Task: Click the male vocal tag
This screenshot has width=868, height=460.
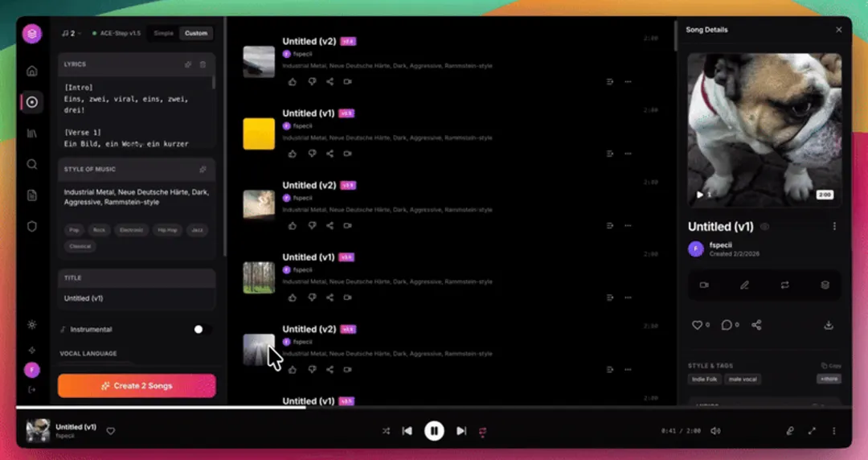Action: pos(743,379)
